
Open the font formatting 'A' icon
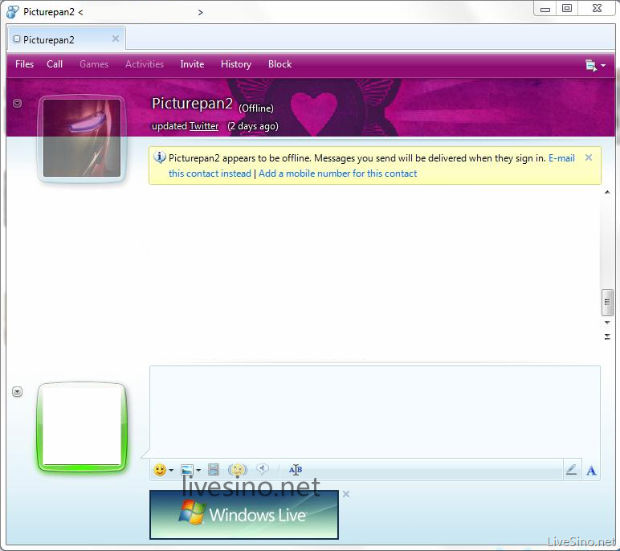[x=591, y=470]
